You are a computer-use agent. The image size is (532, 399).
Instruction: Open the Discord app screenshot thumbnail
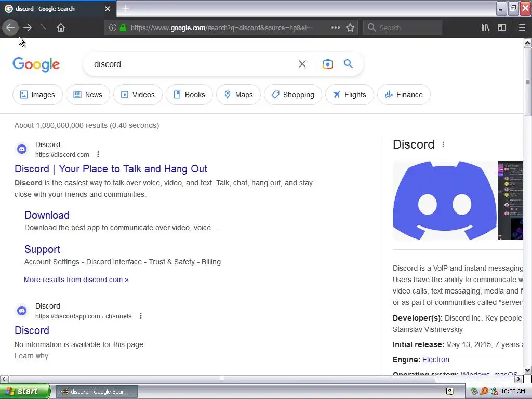510,201
